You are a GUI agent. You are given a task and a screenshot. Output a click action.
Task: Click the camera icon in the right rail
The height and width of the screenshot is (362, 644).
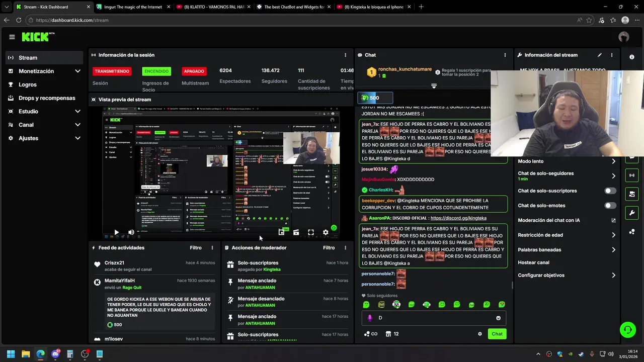click(632, 194)
